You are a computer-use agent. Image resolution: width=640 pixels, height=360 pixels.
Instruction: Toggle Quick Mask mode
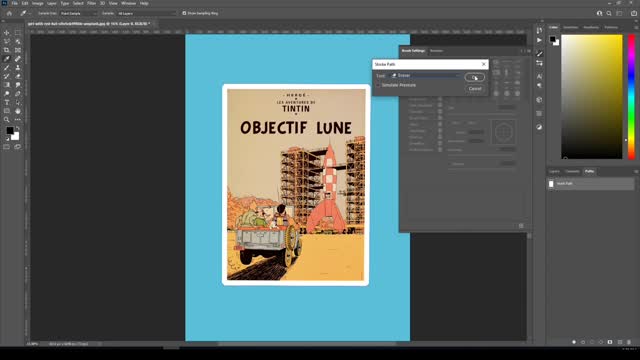7,147
